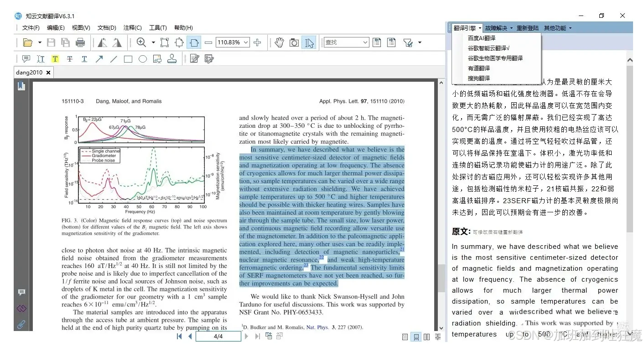Open the annotation properties checklist icon
This screenshot has width=644, height=347.
209,59
